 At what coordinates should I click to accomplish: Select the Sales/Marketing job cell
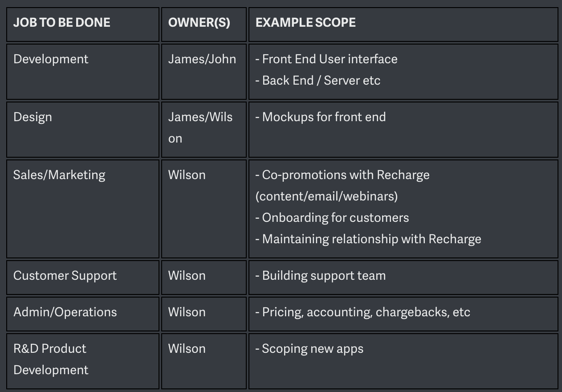click(83, 209)
